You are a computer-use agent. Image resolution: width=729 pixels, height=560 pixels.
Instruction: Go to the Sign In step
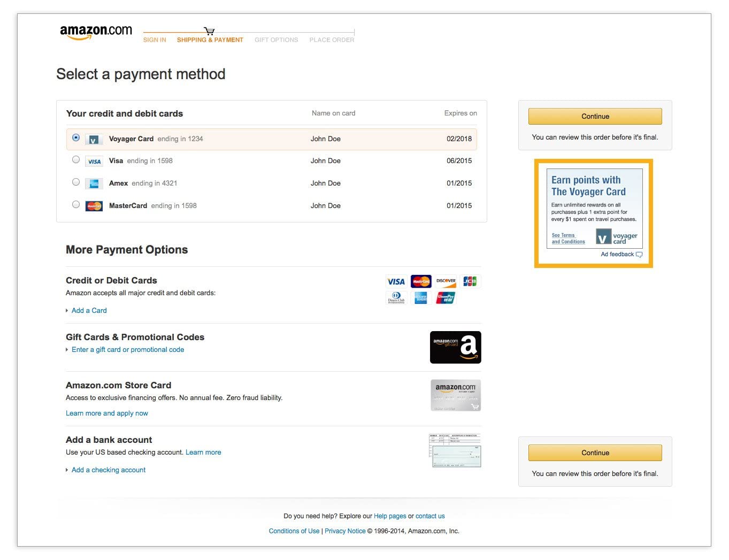(155, 40)
